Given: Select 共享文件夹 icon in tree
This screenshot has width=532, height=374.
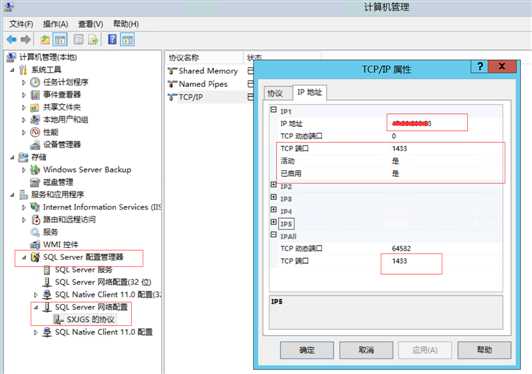Looking at the screenshot, I should coord(35,107).
